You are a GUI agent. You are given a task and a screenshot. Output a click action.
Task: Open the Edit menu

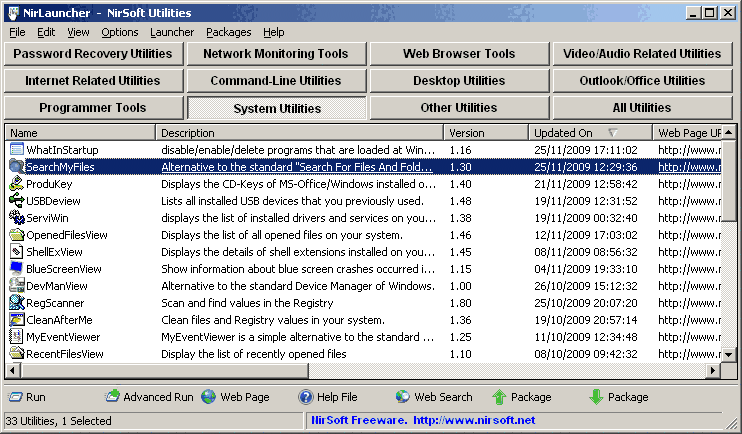pos(46,32)
